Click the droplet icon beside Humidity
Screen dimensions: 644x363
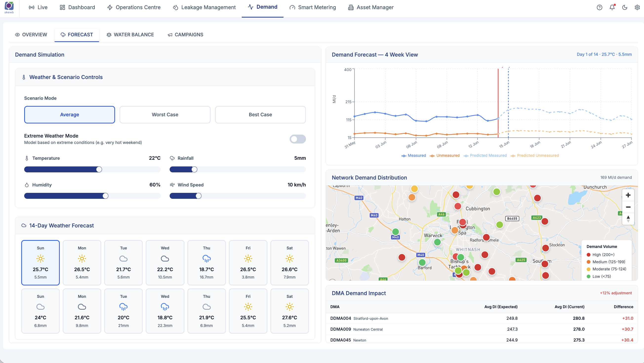point(27,185)
